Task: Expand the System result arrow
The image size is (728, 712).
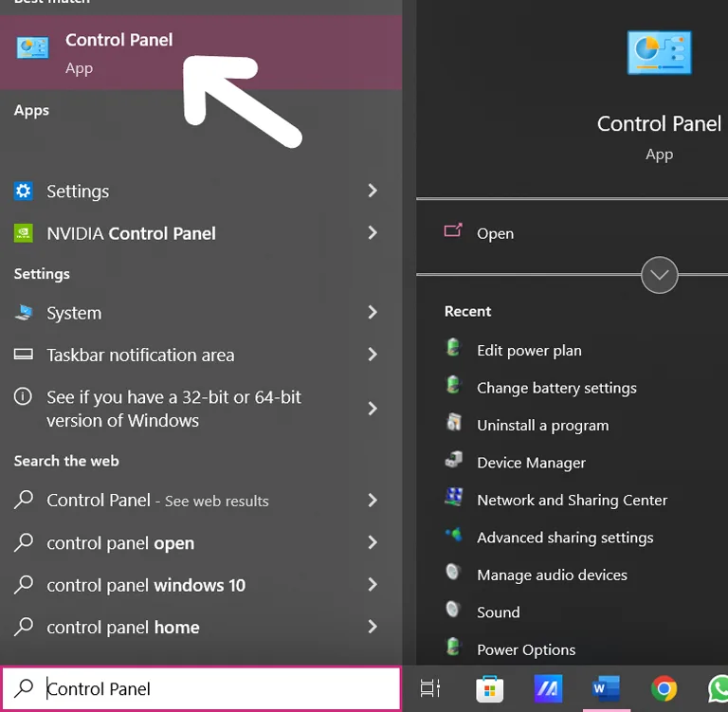Action: [x=373, y=312]
